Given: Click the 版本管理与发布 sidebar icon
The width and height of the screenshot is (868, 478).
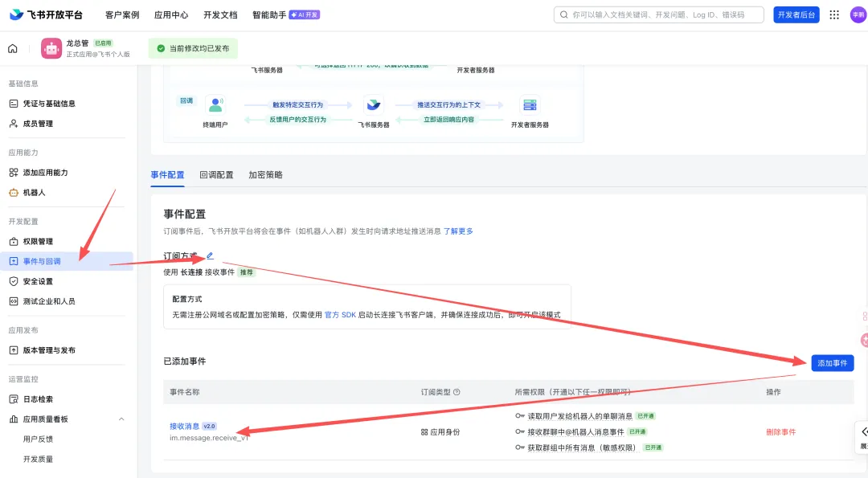Looking at the screenshot, I should [x=14, y=350].
